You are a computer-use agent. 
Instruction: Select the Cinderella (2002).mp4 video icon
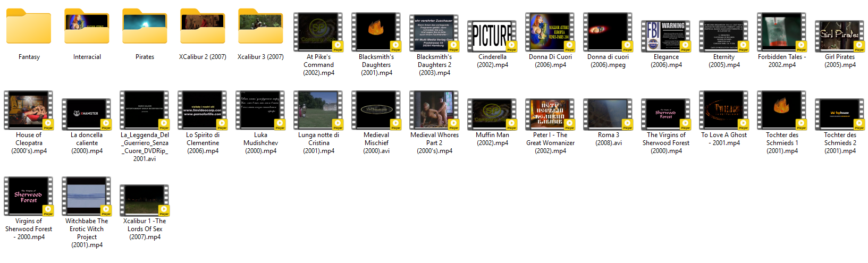(492, 36)
